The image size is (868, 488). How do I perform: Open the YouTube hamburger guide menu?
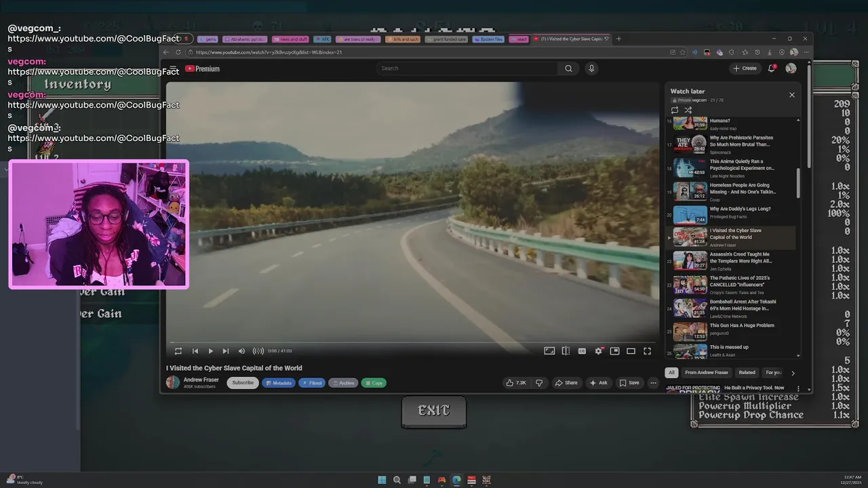[173, 68]
